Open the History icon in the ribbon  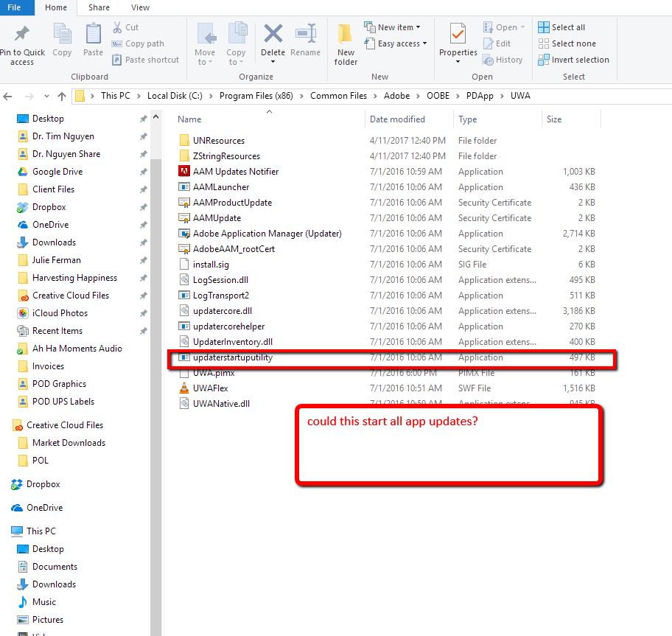pos(503,60)
